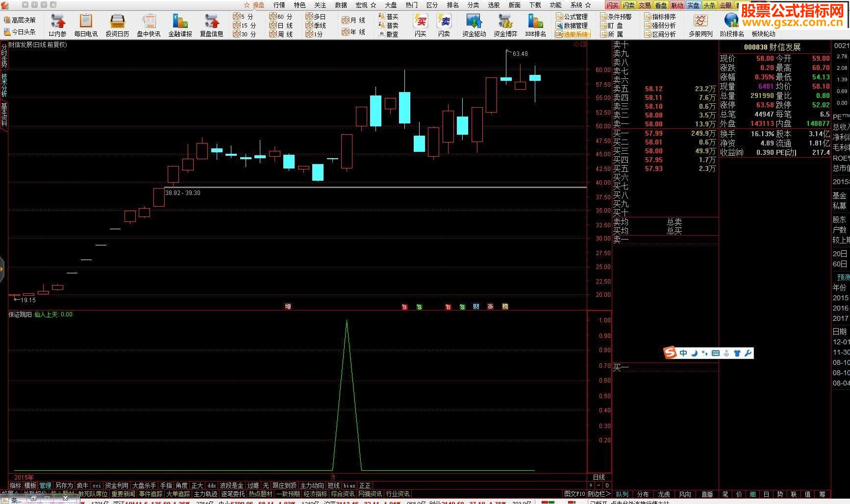Viewport: 850px width, 504px height.
Task: Click the 资金驱动 arrows icon
Action: tap(474, 22)
